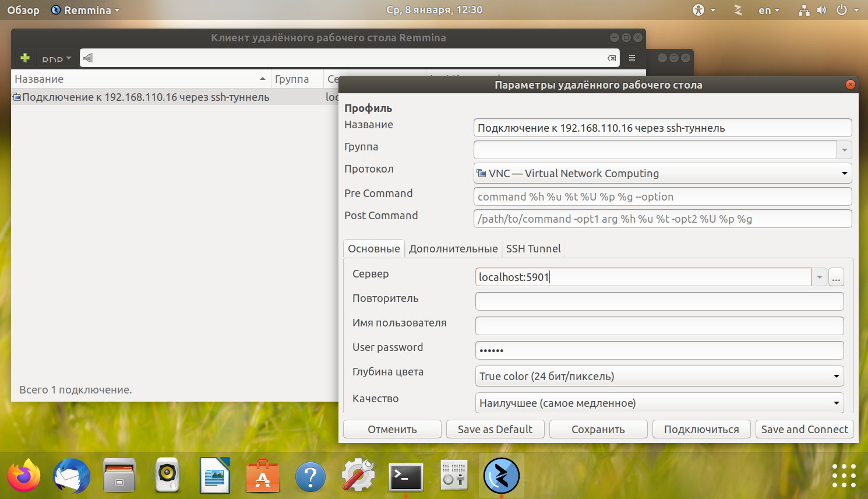Open LibreOffice Writer from the dock

(215, 476)
